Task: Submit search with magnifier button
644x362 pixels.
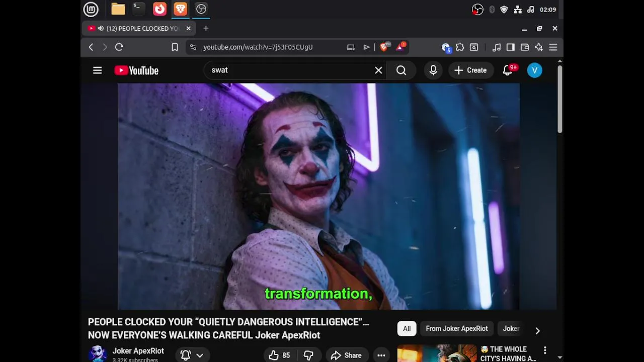Action: (401, 70)
